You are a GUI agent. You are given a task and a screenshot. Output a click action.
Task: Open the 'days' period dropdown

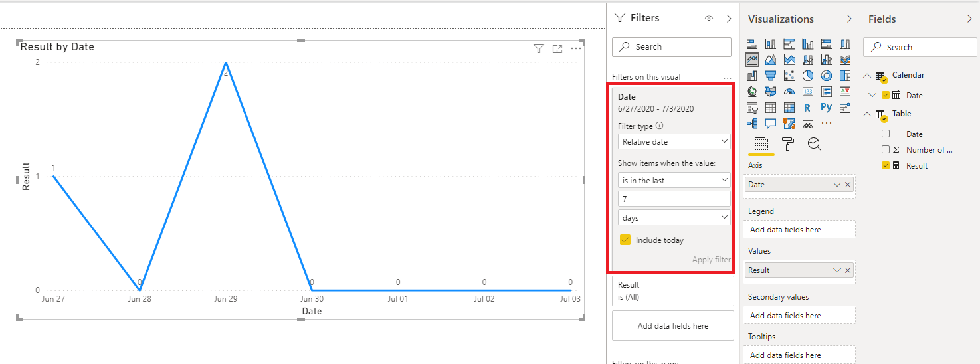[x=674, y=217]
